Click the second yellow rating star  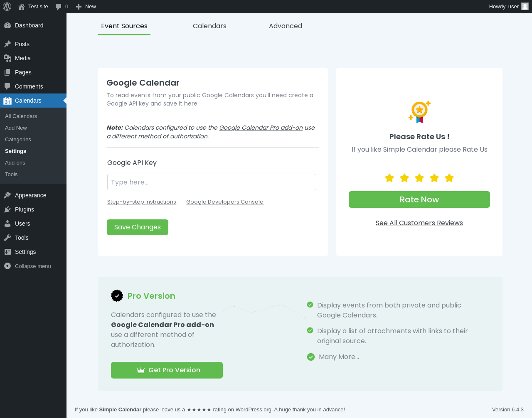point(404,178)
